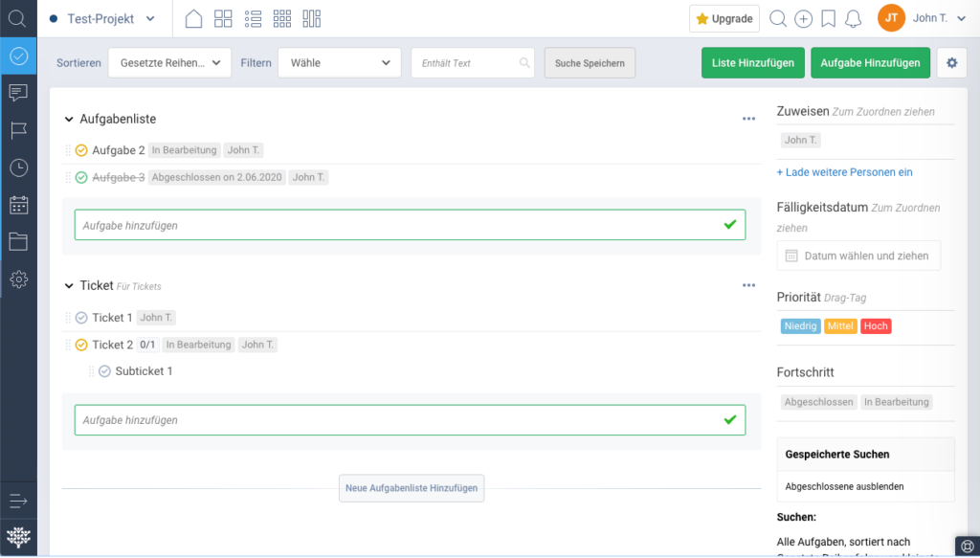Click the Lade weitere Personen ein link
Screen dimensions: 980x558
pos(844,171)
